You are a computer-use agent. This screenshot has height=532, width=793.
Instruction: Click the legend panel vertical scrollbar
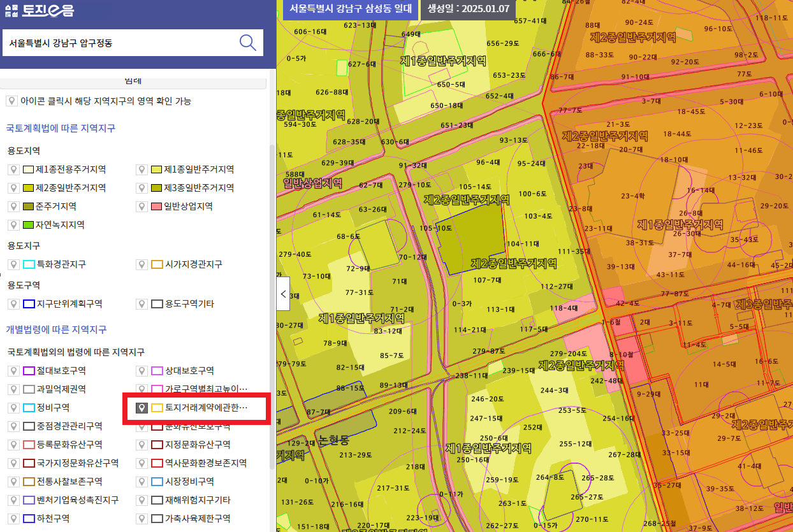pos(272,306)
